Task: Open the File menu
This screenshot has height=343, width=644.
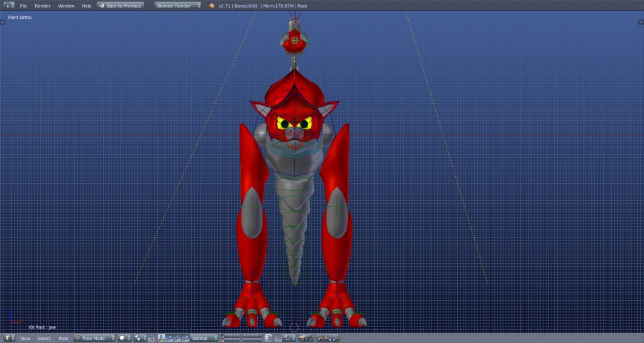Action: point(23,6)
